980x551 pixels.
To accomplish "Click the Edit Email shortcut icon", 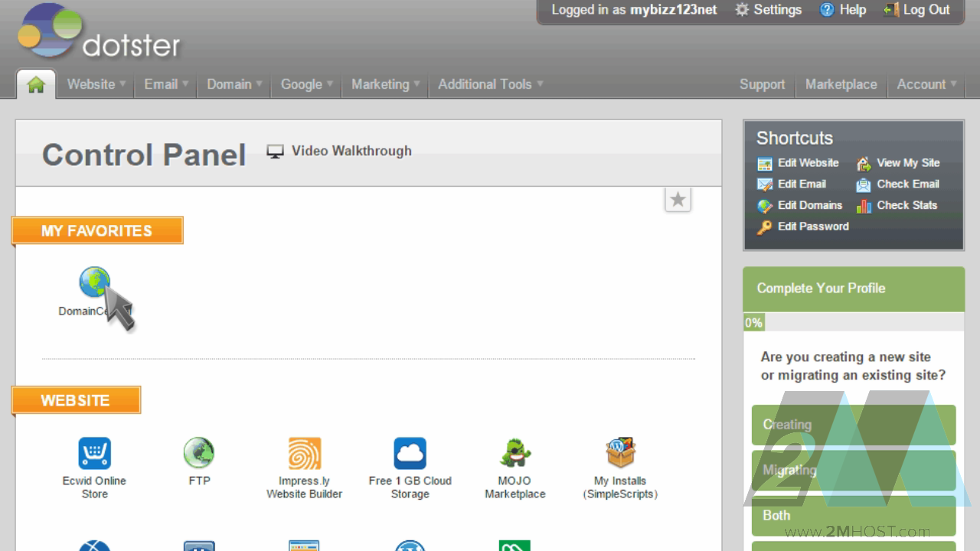I will [x=765, y=184].
